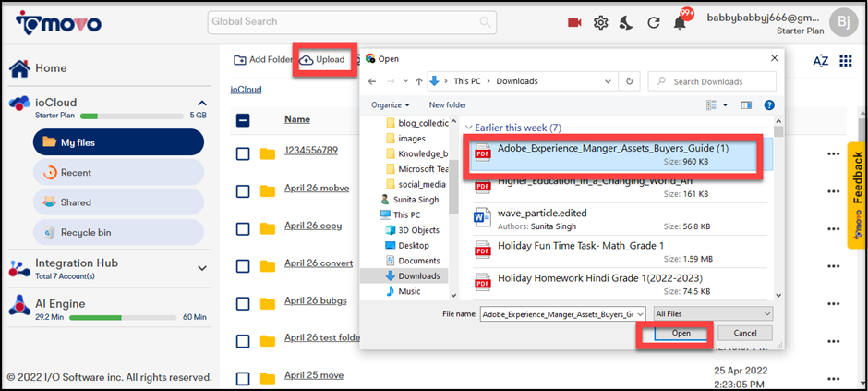Toggle dark mode moon icon
Viewport: 868px width, 391px height.
point(626,23)
